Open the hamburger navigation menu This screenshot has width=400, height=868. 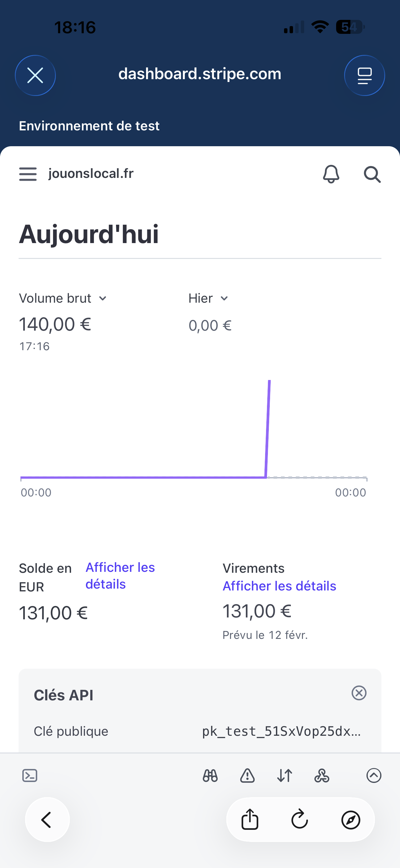click(28, 174)
